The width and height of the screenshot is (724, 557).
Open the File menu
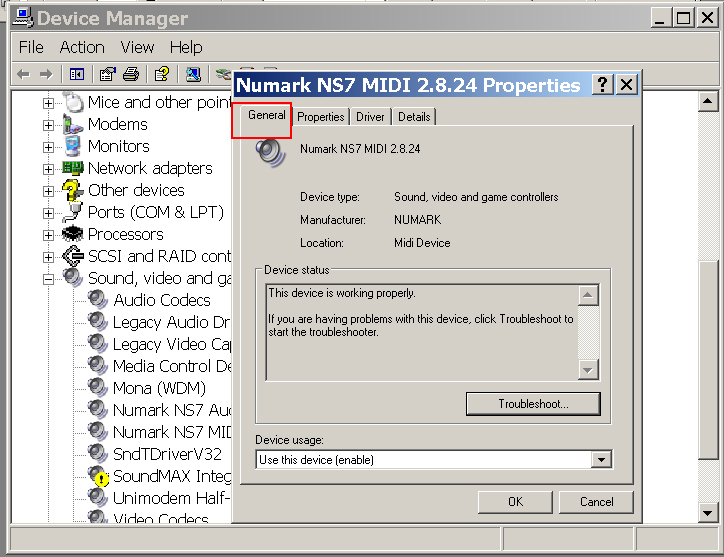31,47
